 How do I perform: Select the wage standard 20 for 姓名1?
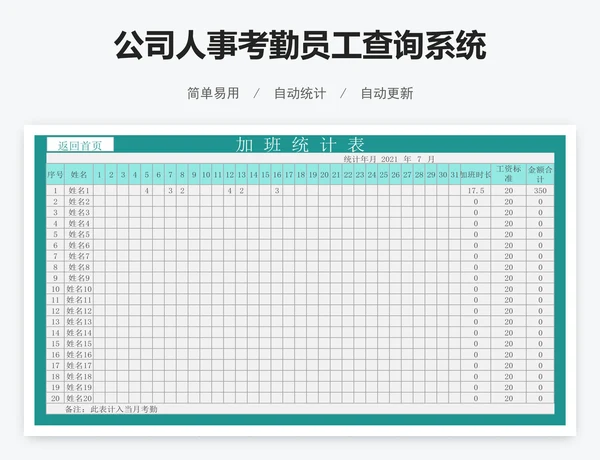point(509,191)
